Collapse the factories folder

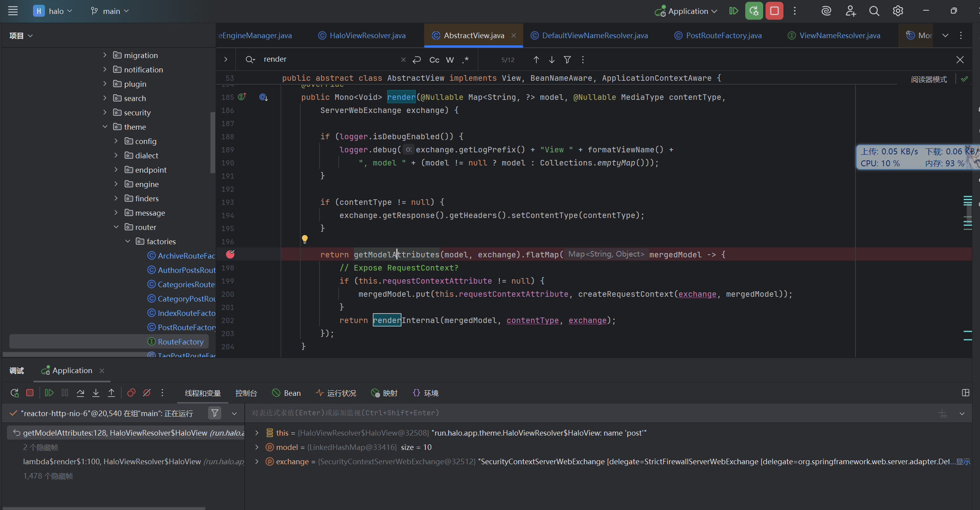click(128, 241)
